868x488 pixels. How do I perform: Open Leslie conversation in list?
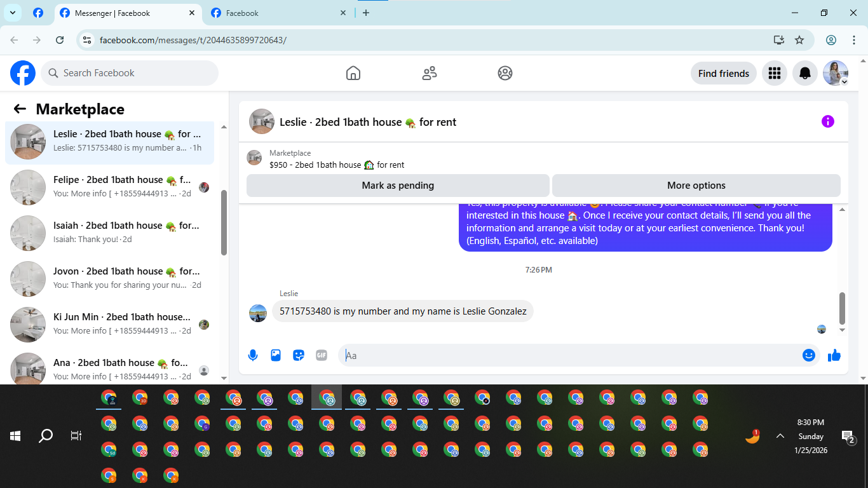[109, 141]
